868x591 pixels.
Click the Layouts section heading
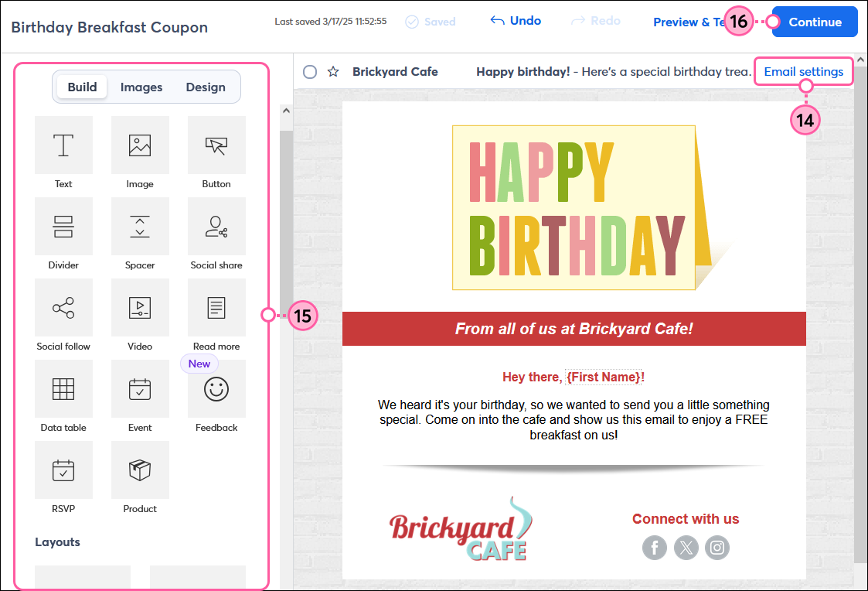[57, 542]
